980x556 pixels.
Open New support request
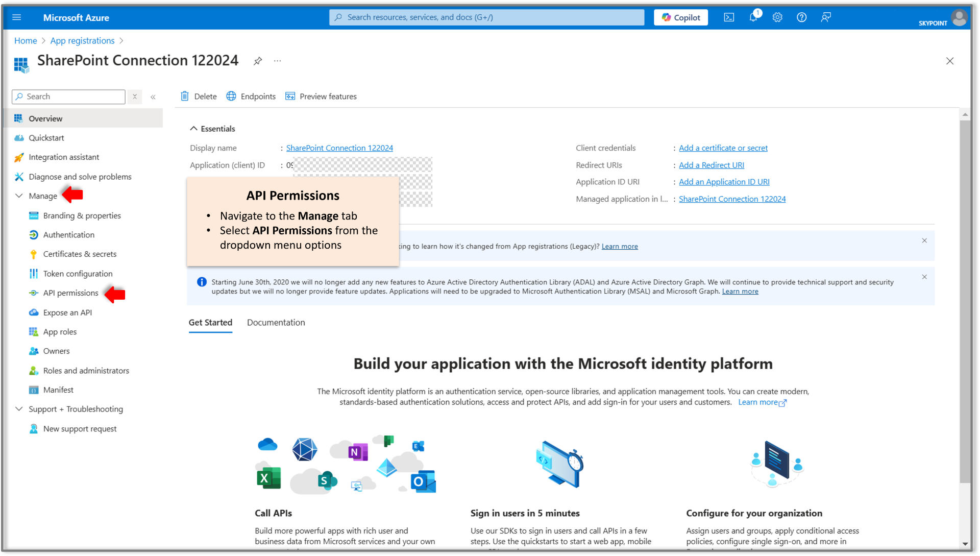80,429
